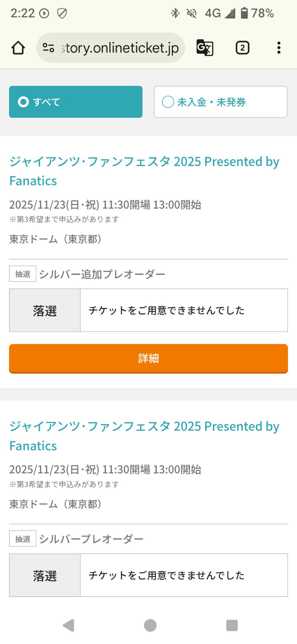Tap the onlineticket.jp address bar

tap(119, 48)
